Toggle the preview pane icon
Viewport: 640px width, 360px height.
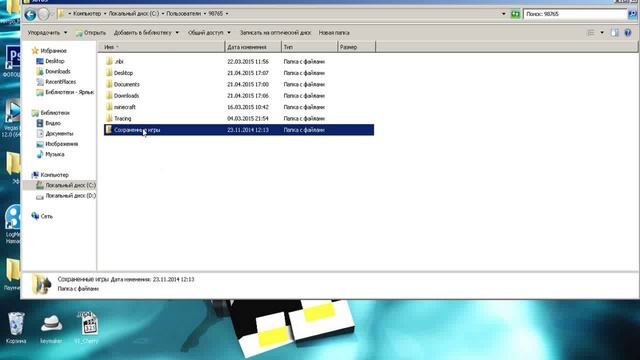tap(615, 33)
